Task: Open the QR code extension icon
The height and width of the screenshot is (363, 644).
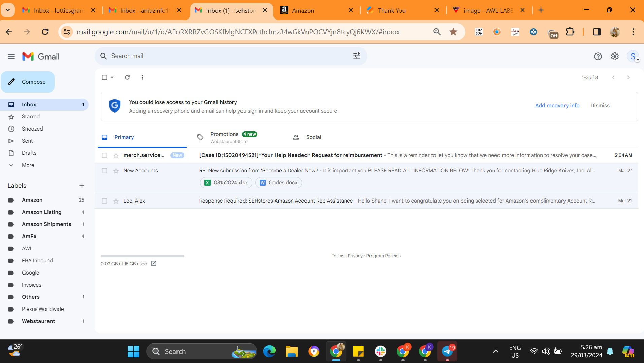Action: 479,32
